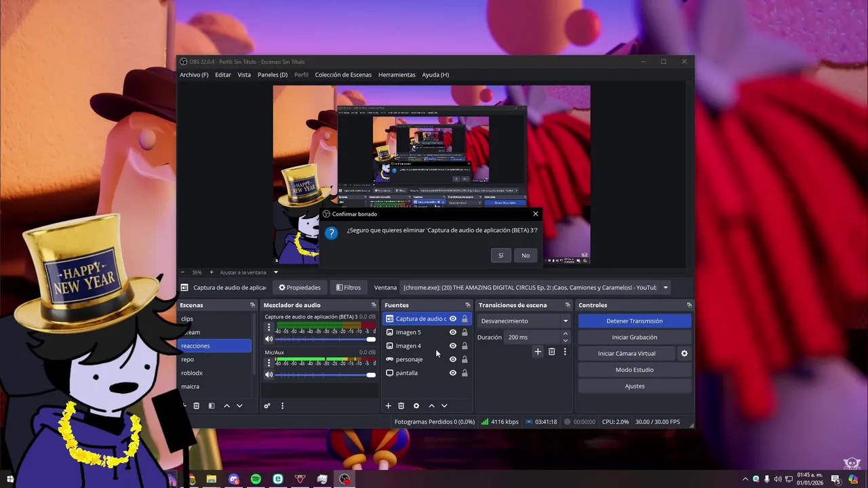Add a new source with plus icon

click(x=388, y=406)
